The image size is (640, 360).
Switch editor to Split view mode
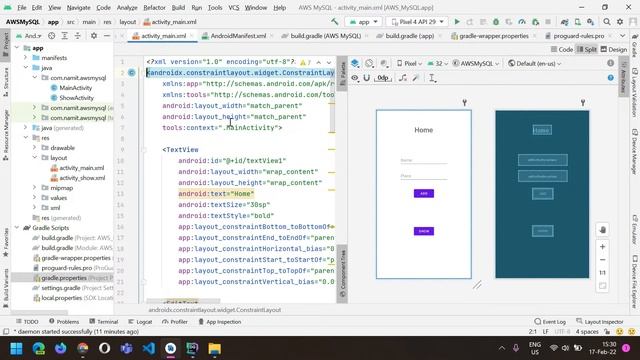click(587, 49)
